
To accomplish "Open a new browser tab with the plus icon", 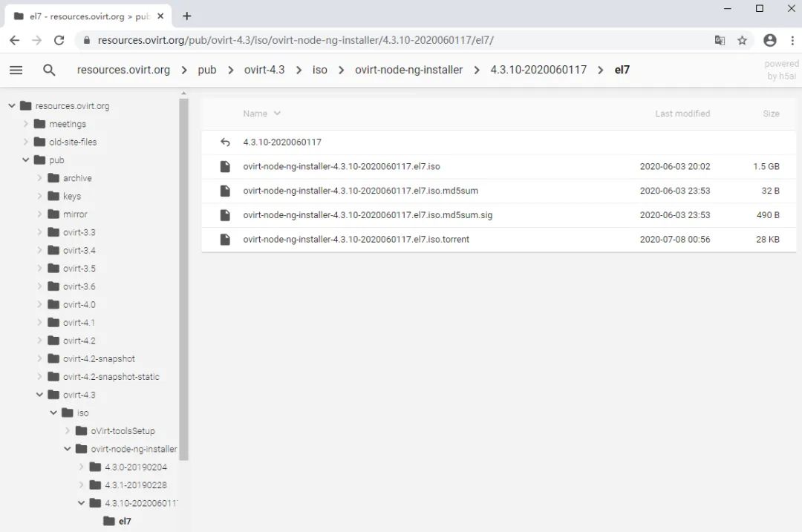I will 186,15.
